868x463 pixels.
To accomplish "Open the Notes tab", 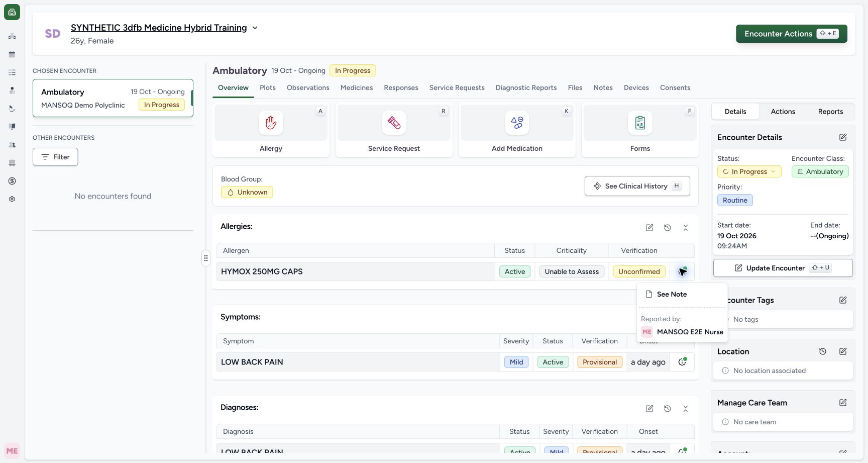I will [x=603, y=87].
